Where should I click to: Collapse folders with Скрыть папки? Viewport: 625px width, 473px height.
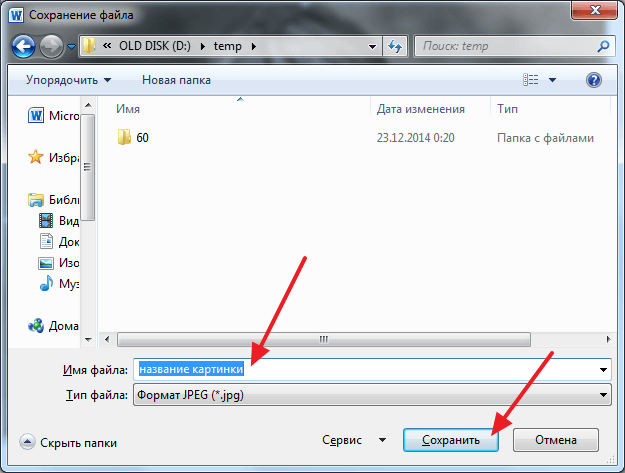point(68,442)
